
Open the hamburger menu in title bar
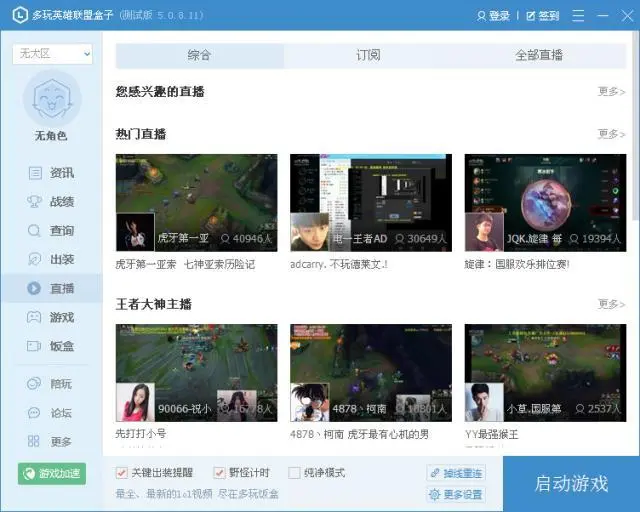pos(578,16)
